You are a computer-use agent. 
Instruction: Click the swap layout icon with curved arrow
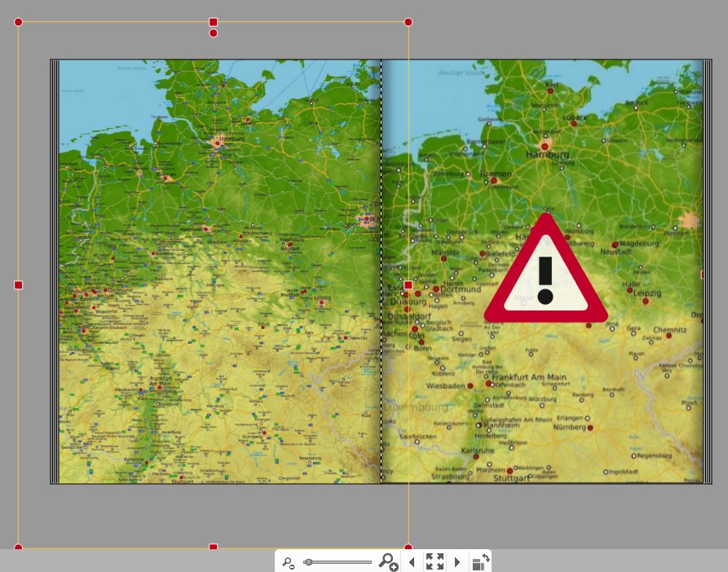[481, 561]
